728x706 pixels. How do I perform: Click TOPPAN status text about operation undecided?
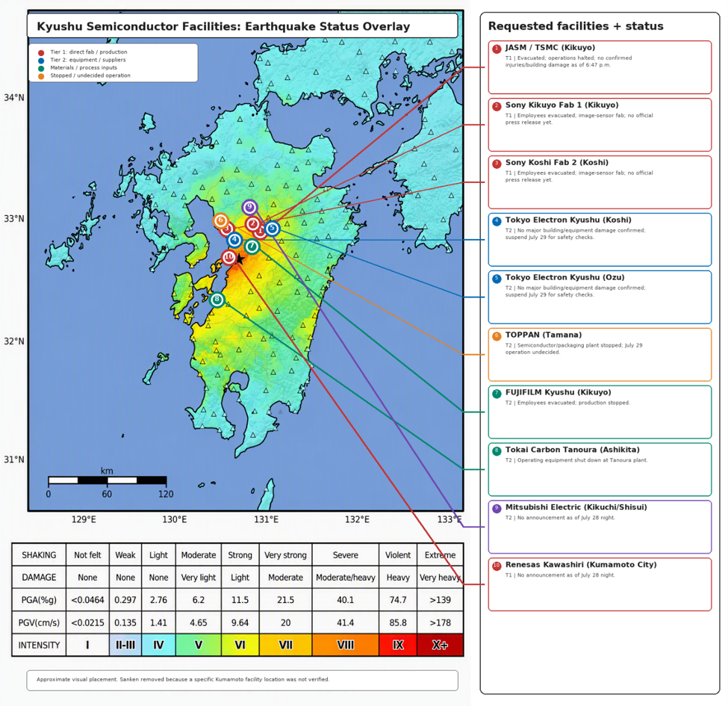(x=574, y=349)
